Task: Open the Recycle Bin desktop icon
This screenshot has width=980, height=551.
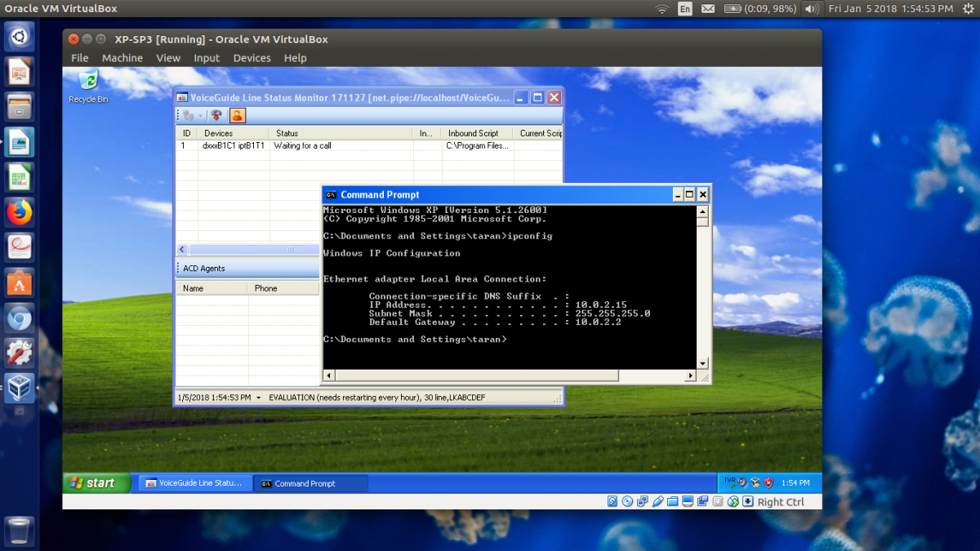Action: point(87,87)
